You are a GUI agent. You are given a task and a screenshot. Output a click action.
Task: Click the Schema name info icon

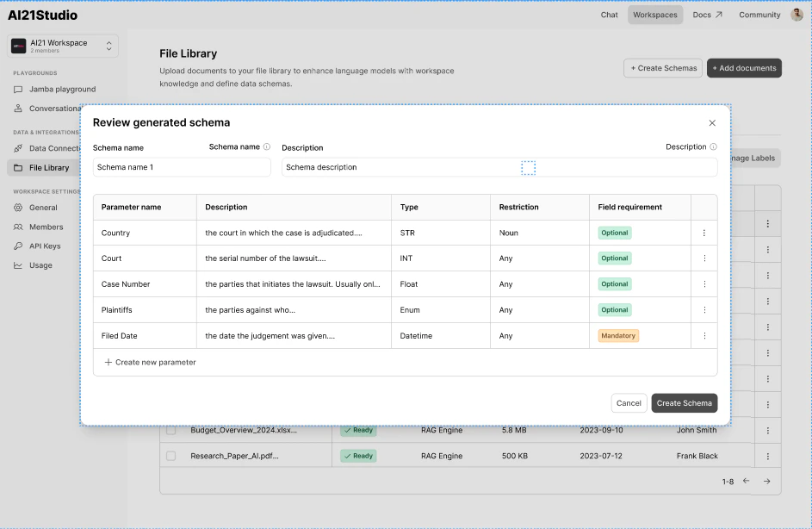pyautogui.click(x=267, y=147)
